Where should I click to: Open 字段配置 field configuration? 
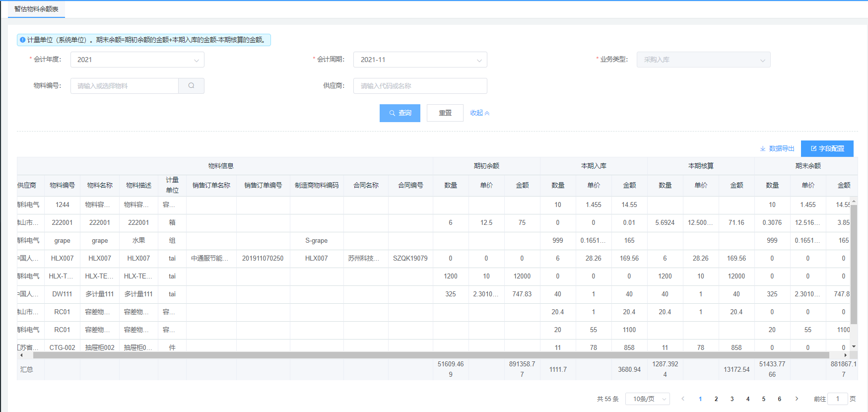827,148
